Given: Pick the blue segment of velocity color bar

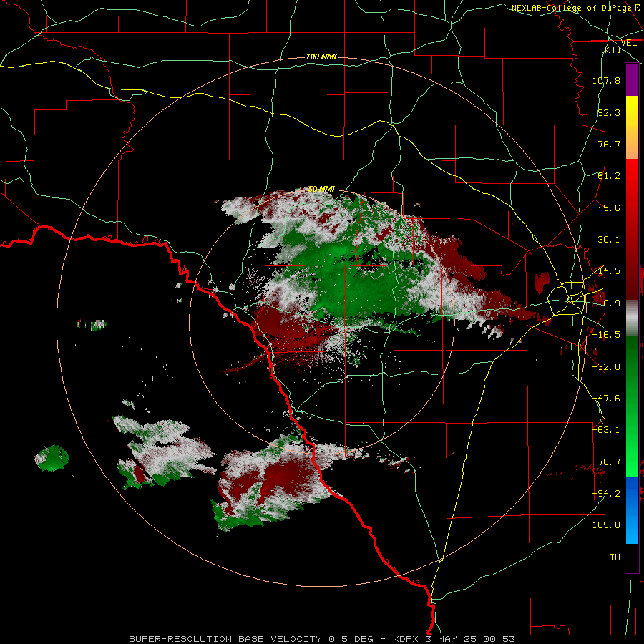Looking at the screenshot, I should click(x=632, y=510).
